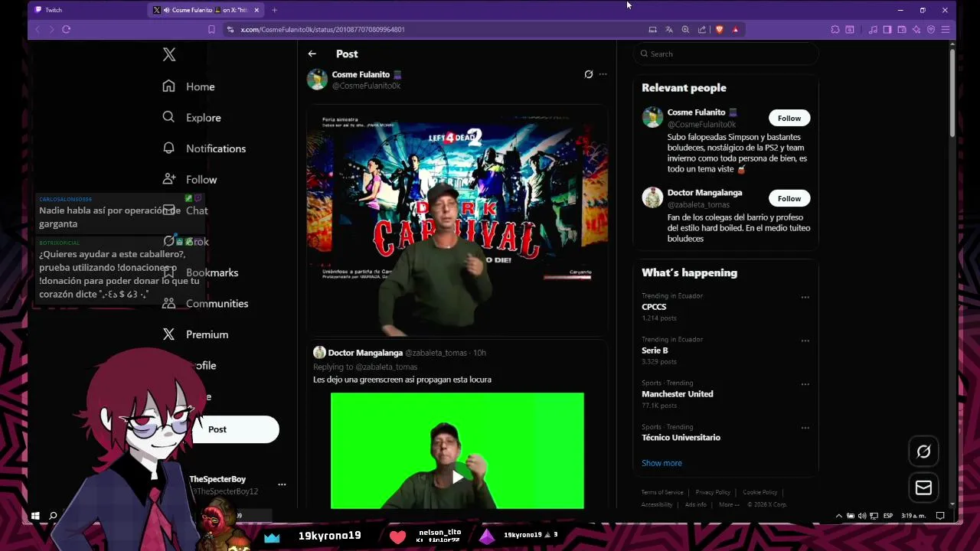The image size is (980, 551).
Task: Open the Serie B trending topic
Action: click(x=655, y=350)
